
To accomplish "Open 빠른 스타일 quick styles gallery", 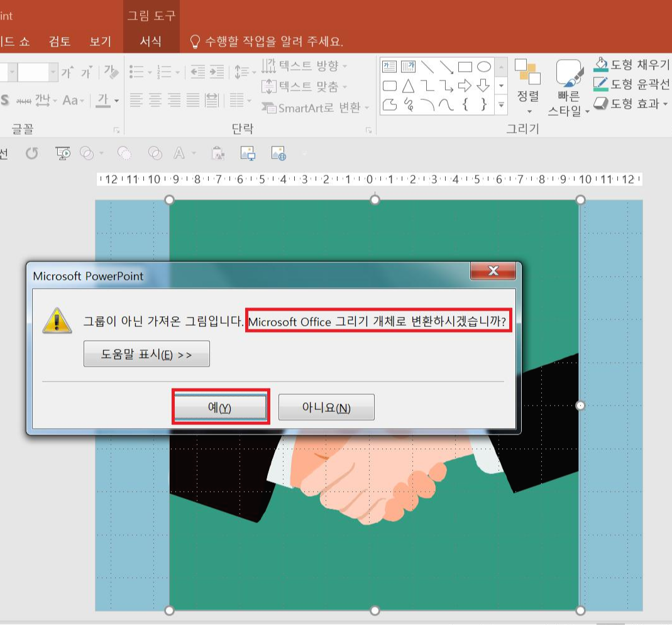I will pyautogui.click(x=569, y=88).
